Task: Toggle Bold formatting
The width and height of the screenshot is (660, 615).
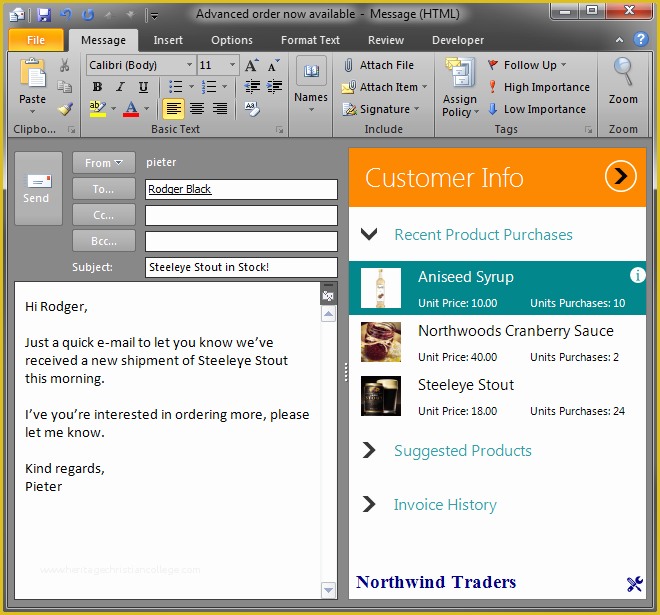Action: click(x=97, y=87)
